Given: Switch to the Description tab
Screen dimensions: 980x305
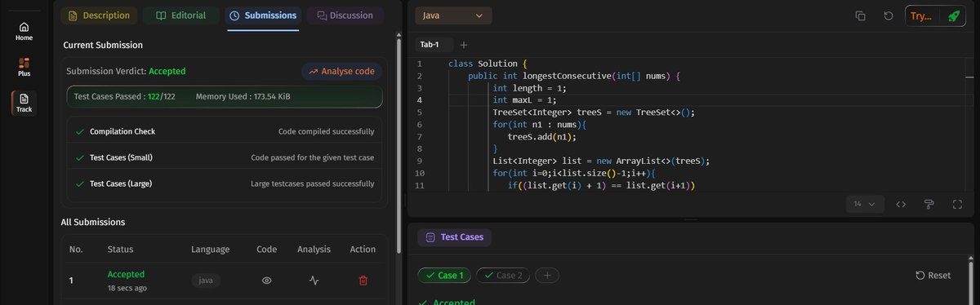Looking at the screenshot, I should pos(100,15).
